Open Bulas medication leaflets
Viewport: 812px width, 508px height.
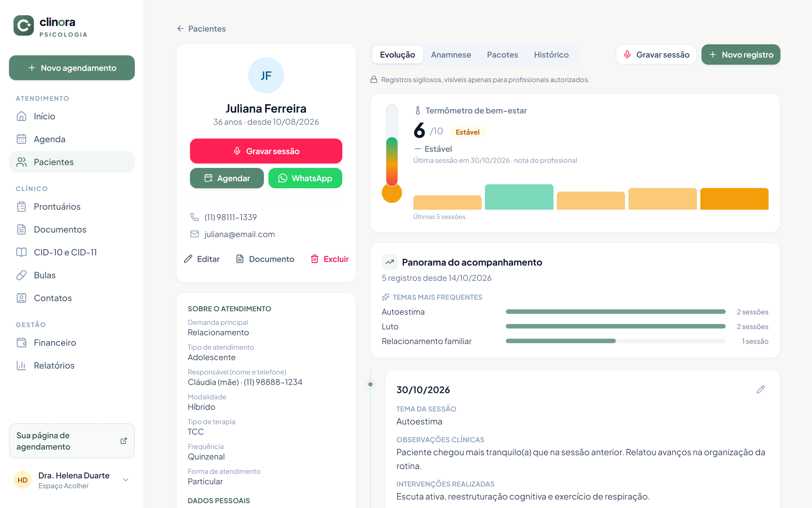tap(72, 275)
